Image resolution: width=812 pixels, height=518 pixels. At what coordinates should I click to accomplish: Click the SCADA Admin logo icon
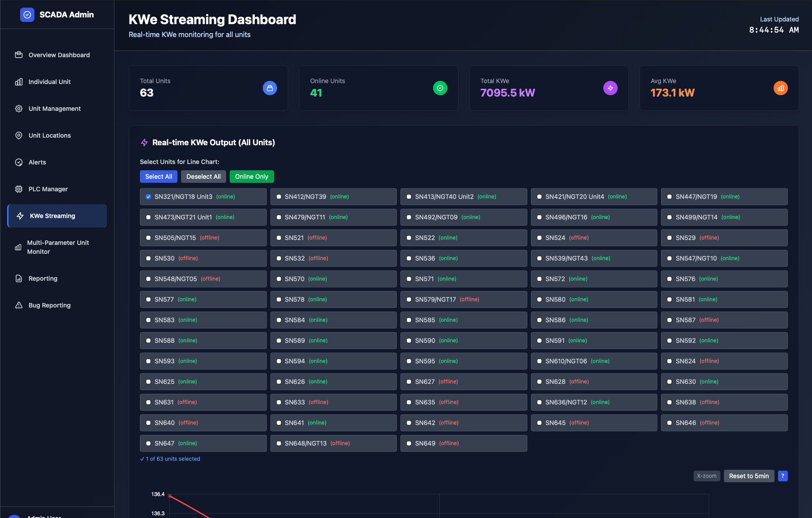27,15
